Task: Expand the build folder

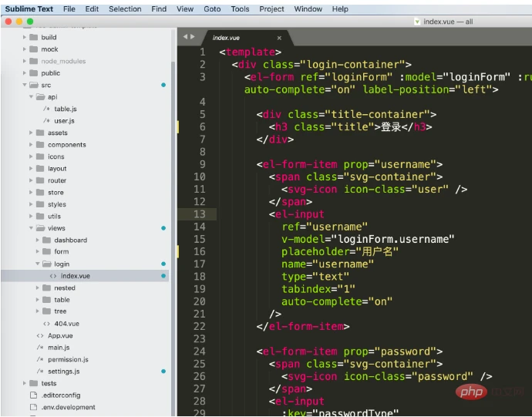Action: (x=25, y=37)
